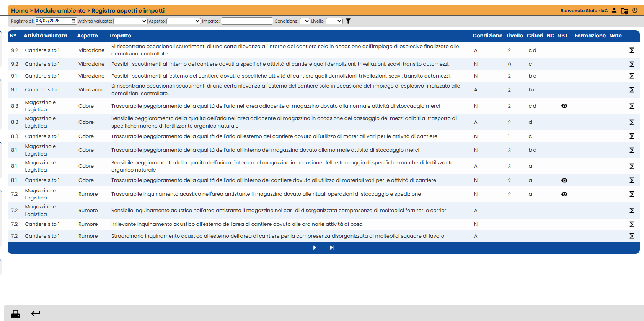Click the user profile icon

point(614,10)
